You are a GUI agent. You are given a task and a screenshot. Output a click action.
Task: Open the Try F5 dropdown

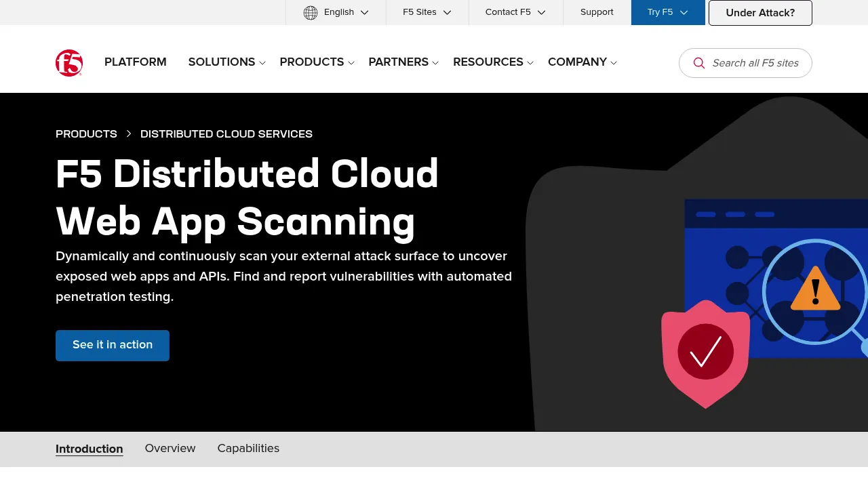pyautogui.click(x=668, y=12)
